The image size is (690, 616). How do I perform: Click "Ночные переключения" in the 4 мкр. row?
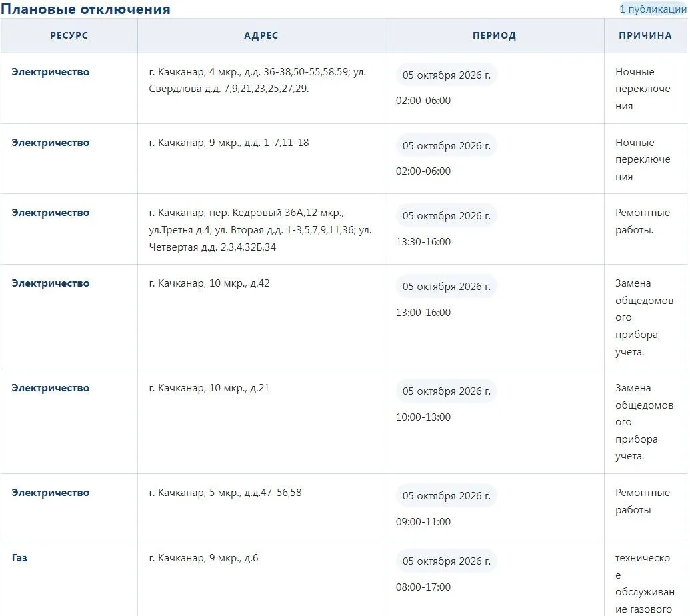(643, 89)
